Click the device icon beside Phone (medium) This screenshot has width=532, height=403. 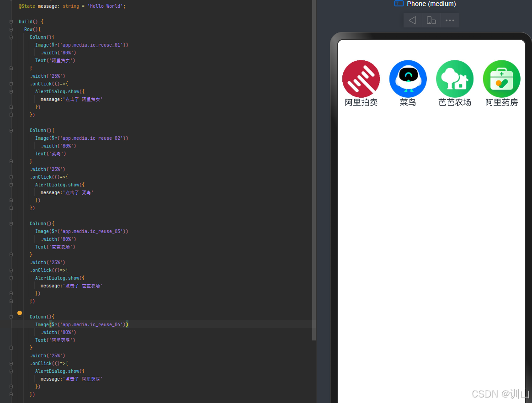tap(399, 4)
